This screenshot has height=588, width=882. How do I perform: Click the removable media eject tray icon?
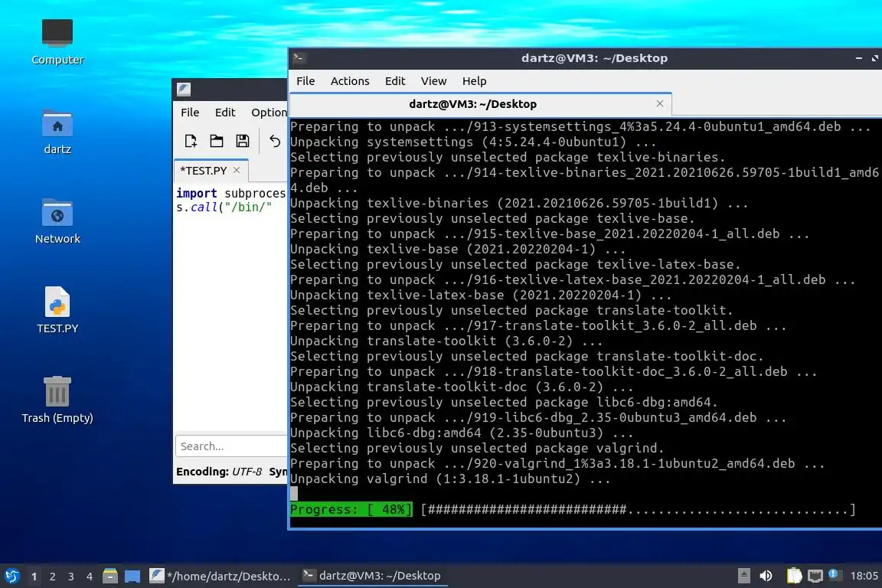743,576
